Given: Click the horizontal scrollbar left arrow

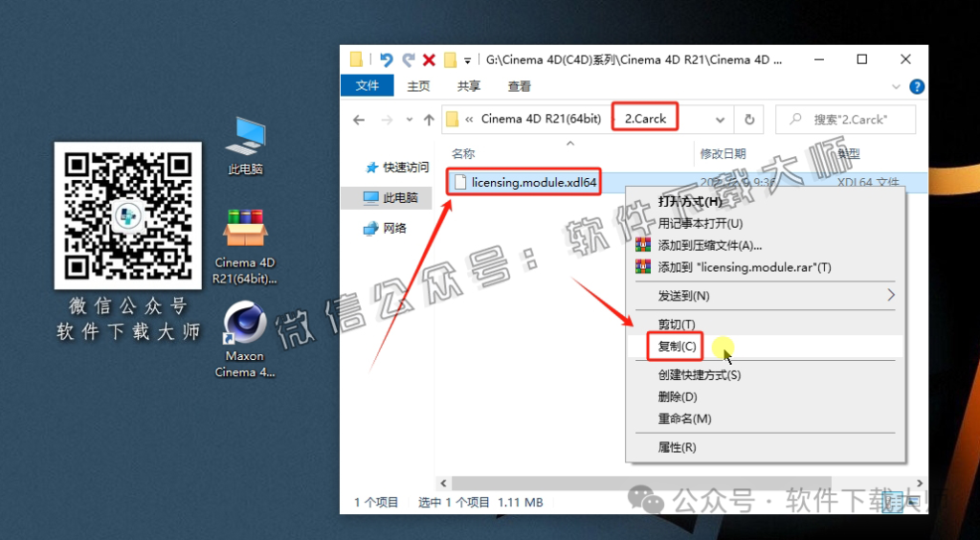Looking at the screenshot, I should pyautogui.click(x=443, y=484).
